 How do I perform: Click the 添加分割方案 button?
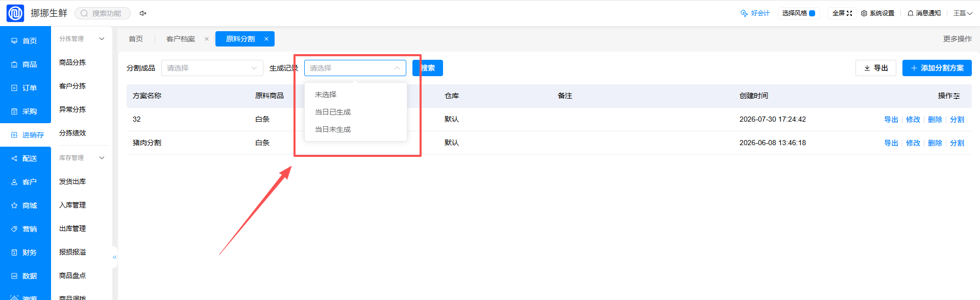tap(937, 68)
